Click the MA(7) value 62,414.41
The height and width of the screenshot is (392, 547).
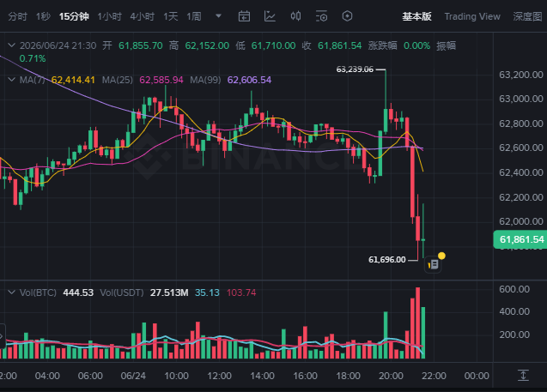tap(73, 80)
